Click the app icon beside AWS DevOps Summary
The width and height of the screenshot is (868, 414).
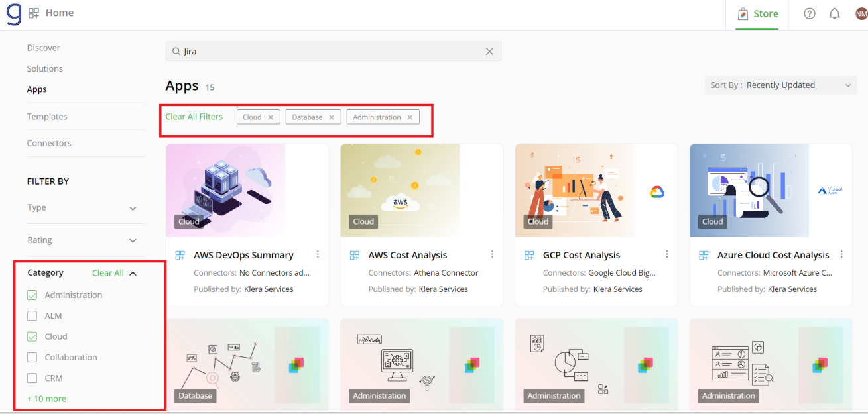pos(180,255)
